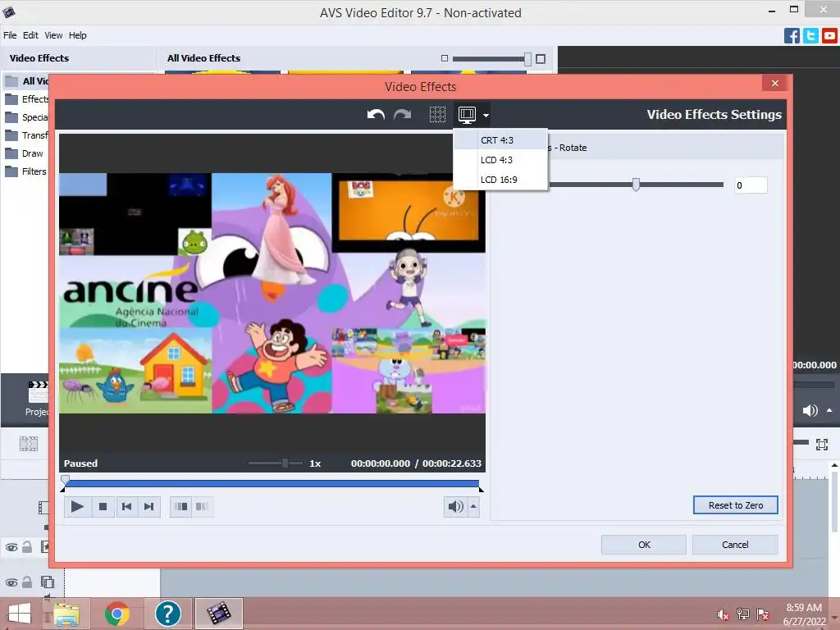Open the Windows Start button
The image size is (840, 630).
pyautogui.click(x=20, y=614)
